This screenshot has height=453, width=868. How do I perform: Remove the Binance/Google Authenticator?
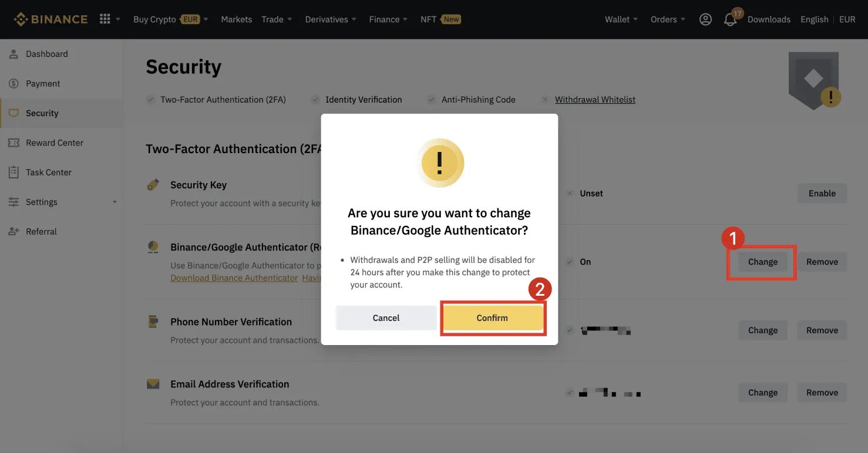[x=822, y=262]
